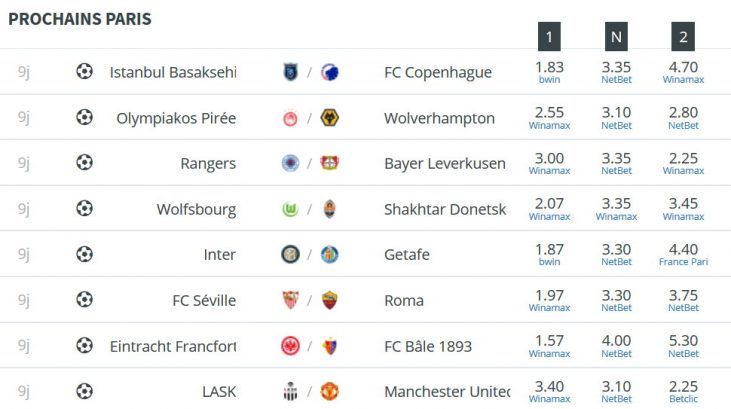This screenshot has width=731, height=409.
Task: Select the N draw column header
Action: coord(616,36)
